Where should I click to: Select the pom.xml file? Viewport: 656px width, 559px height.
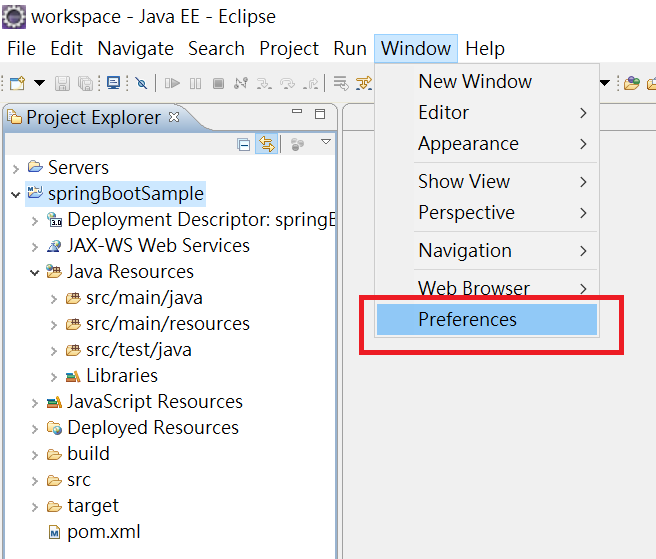[x=103, y=532]
